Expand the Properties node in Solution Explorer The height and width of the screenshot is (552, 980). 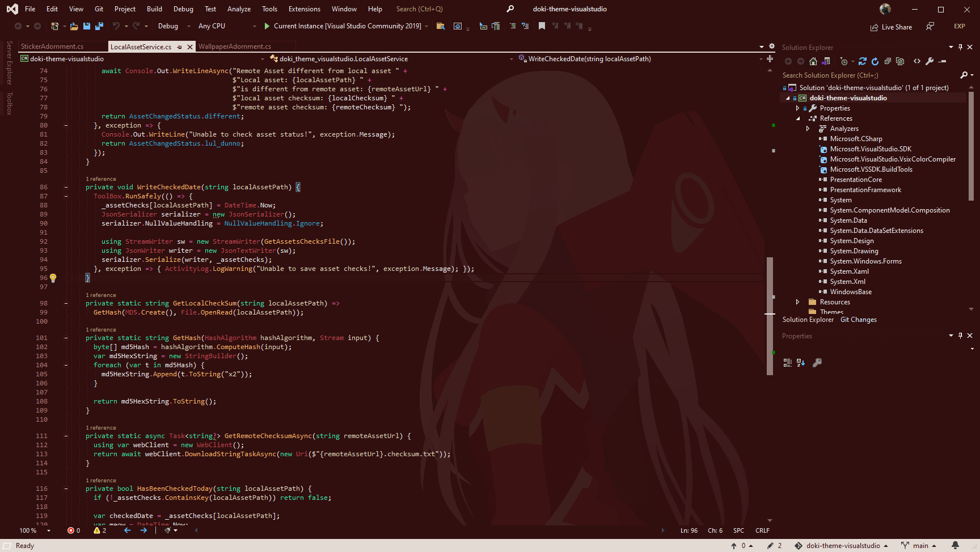click(798, 108)
